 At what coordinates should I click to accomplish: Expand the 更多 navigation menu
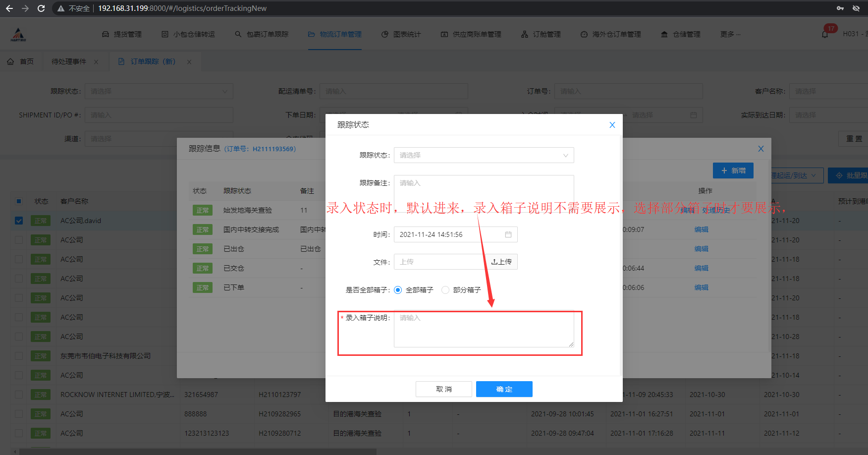tap(730, 34)
